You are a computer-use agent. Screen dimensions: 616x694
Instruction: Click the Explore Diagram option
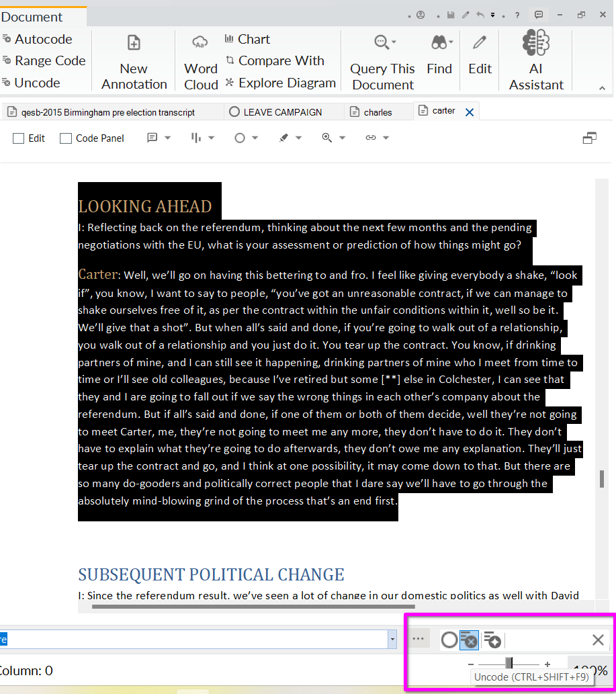(x=280, y=83)
